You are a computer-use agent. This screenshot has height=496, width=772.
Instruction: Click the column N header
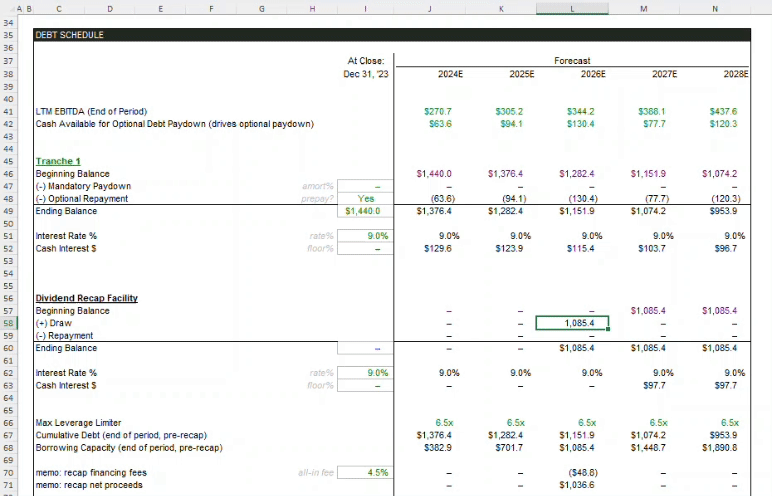[x=714, y=9]
